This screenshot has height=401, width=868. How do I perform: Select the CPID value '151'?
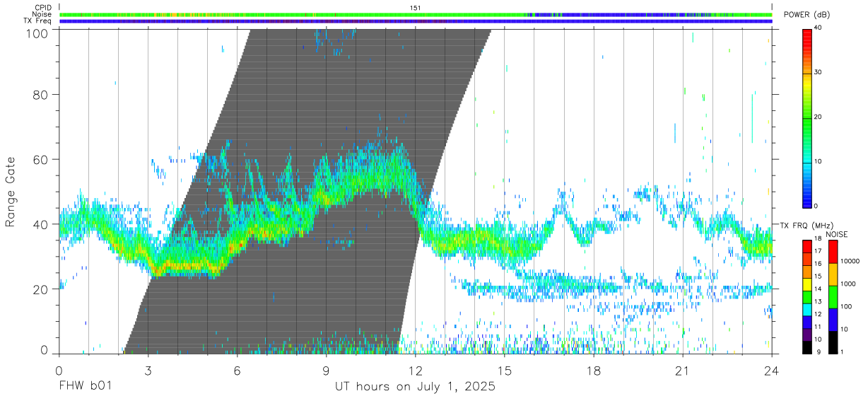415,7
